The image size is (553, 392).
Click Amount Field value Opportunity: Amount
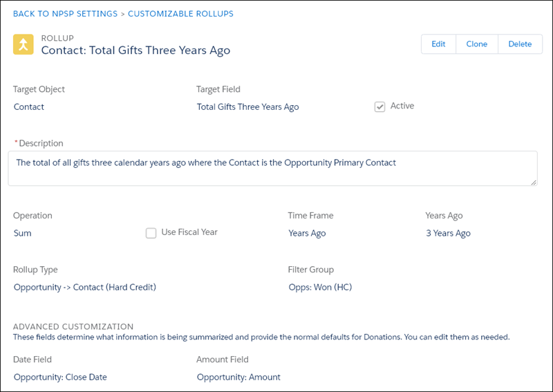point(238,377)
